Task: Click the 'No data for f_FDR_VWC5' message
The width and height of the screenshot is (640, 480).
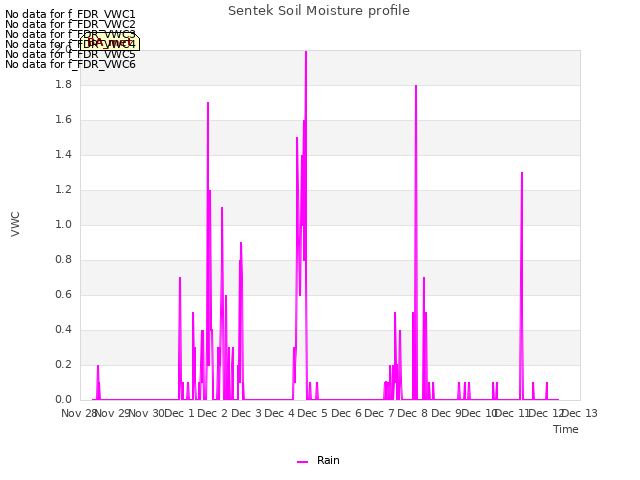Action: 70,54
